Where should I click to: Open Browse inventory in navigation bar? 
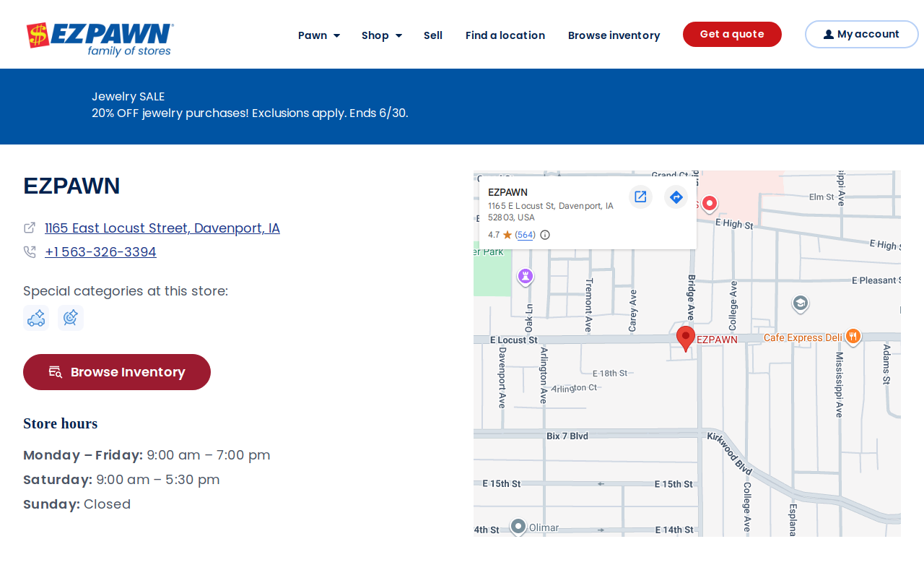(x=614, y=35)
